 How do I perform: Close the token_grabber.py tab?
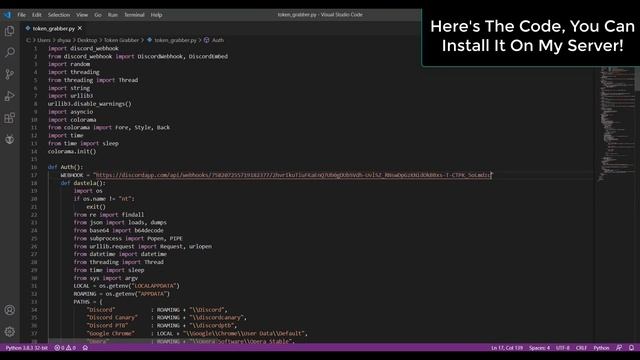(80, 28)
